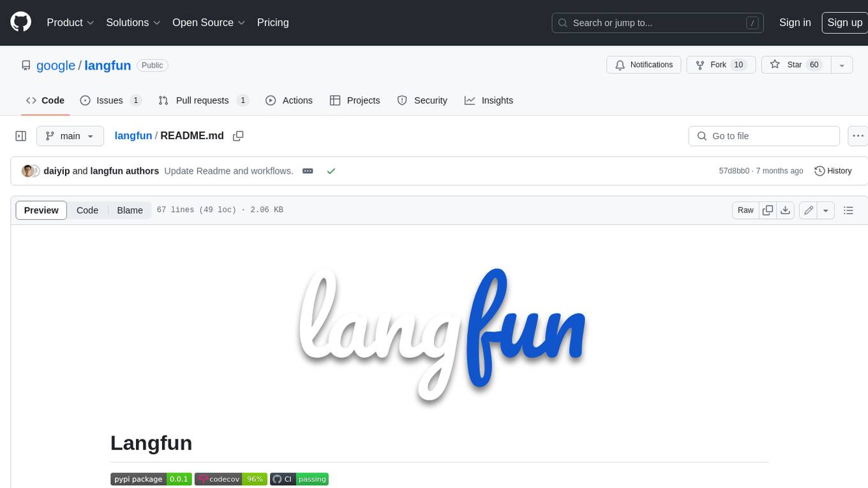Switch to the Projects tab
The height and width of the screenshot is (488, 868).
[355, 100]
